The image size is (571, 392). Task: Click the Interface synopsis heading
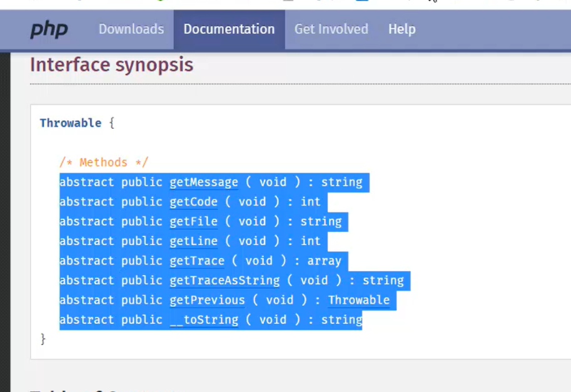(x=111, y=64)
